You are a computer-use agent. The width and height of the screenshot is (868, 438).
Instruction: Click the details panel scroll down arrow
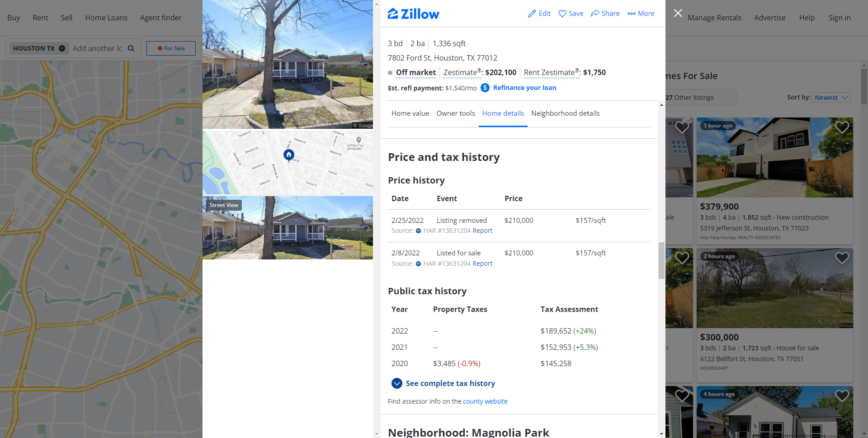661,434
